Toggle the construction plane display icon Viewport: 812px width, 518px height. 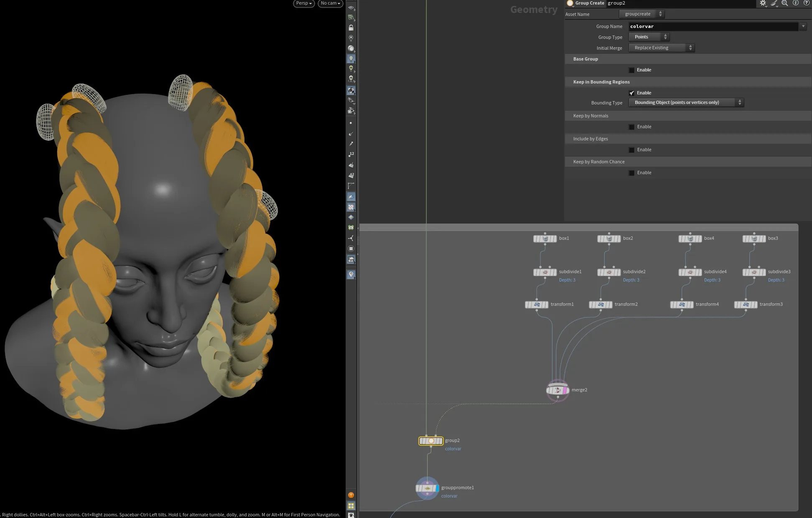pos(351,18)
